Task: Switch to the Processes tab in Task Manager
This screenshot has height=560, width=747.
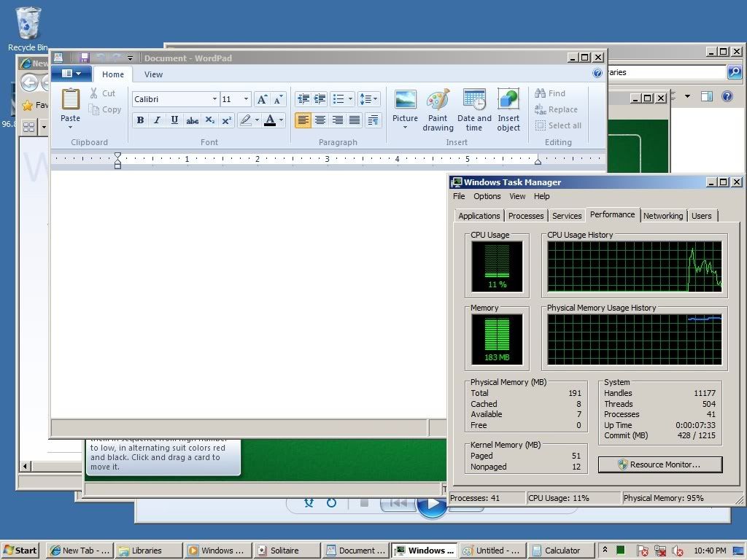Action: click(526, 216)
